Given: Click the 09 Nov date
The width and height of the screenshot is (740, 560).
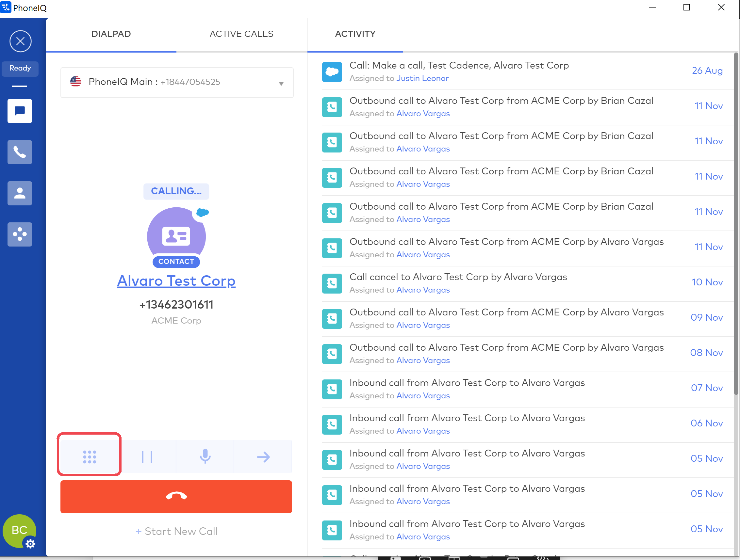Looking at the screenshot, I should (707, 317).
